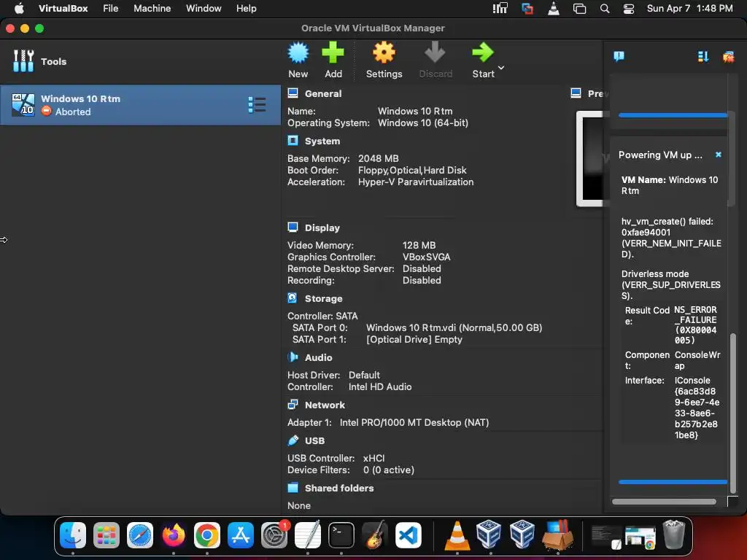Open App Store from the dock
Image resolution: width=747 pixels, height=560 pixels.
tap(241, 535)
